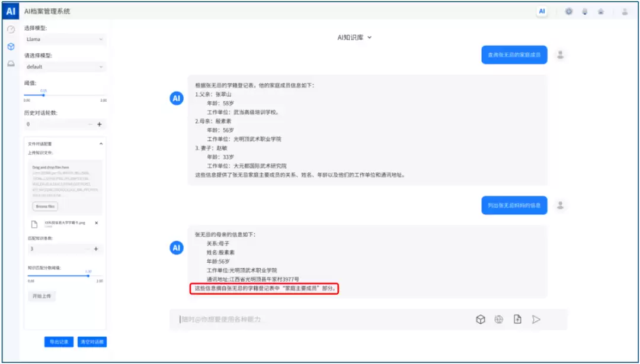640x364 pixels.
Task: Click the text 2.母亲：殷素素
Action: tap(213, 121)
